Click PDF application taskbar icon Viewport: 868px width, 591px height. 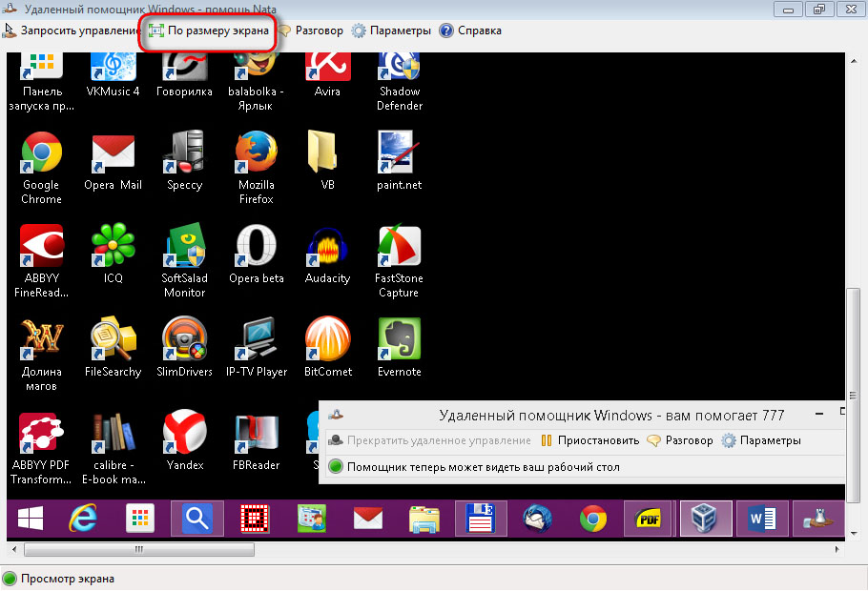[649, 520]
